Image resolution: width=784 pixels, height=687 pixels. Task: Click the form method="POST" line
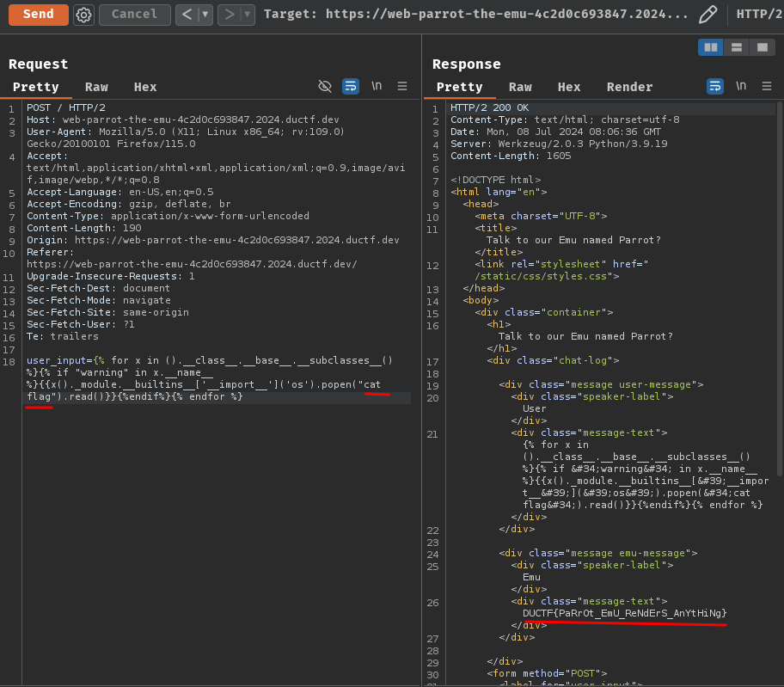coord(547,673)
